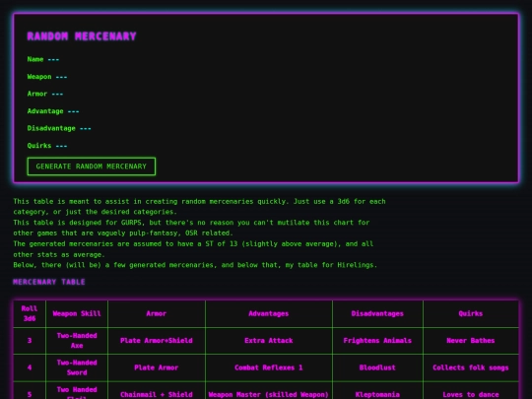Click the roll value 4 cell

pyautogui.click(x=30, y=367)
